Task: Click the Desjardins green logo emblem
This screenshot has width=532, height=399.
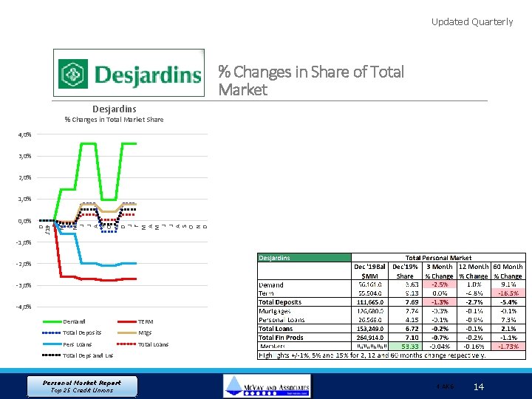Action: [73, 74]
